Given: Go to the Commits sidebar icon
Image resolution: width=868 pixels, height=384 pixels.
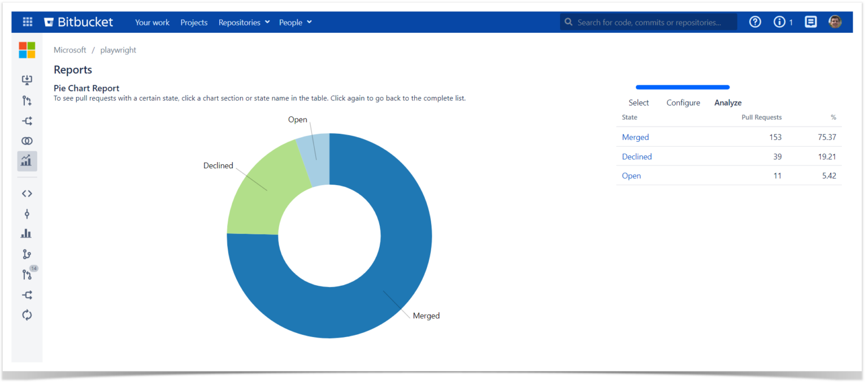Looking at the screenshot, I should (27, 214).
